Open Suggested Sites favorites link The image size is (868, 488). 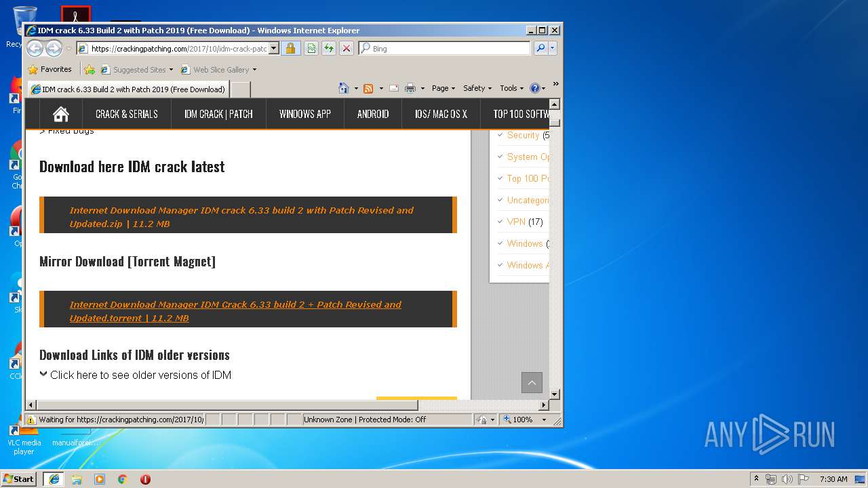tap(136, 69)
